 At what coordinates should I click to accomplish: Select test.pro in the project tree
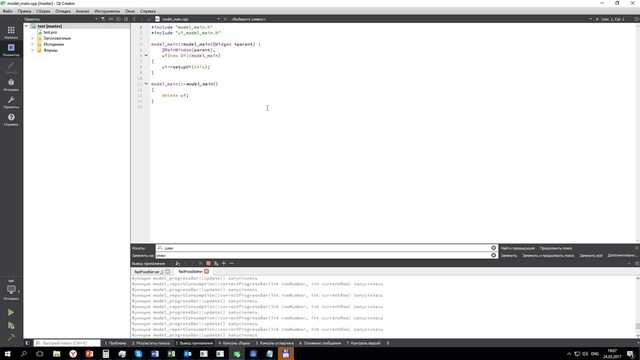point(50,32)
